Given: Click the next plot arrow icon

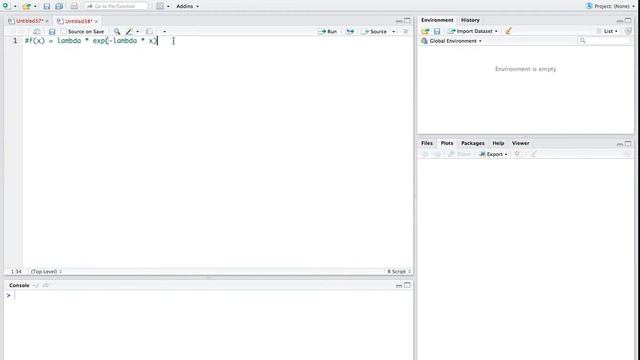Looking at the screenshot, I should [437, 154].
